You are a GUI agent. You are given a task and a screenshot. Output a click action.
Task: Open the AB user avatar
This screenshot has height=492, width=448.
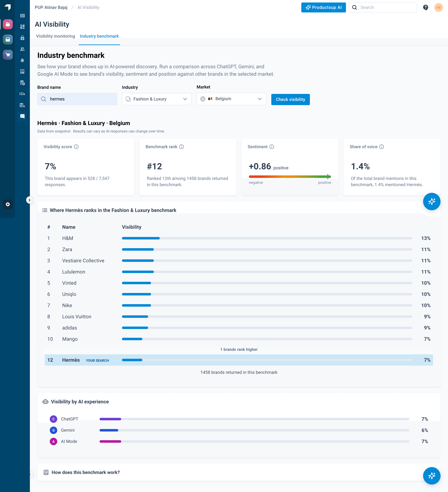pos(439,7)
